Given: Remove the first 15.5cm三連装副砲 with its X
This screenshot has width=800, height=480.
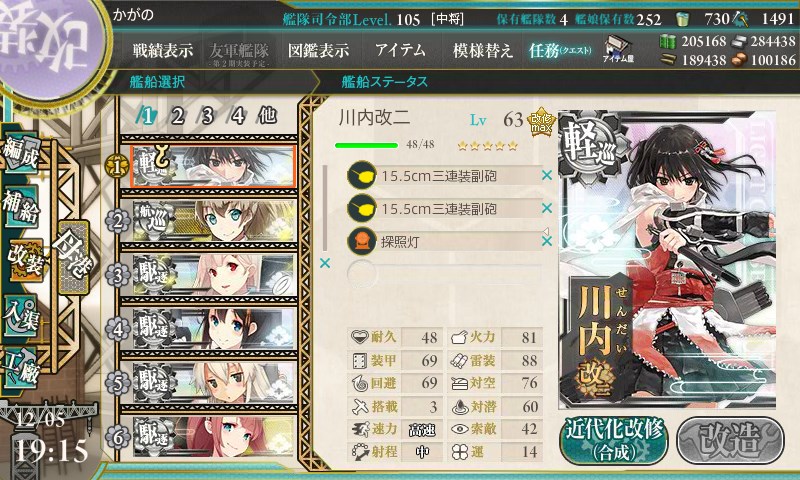Looking at the screenshot, I should pos(547,175).
